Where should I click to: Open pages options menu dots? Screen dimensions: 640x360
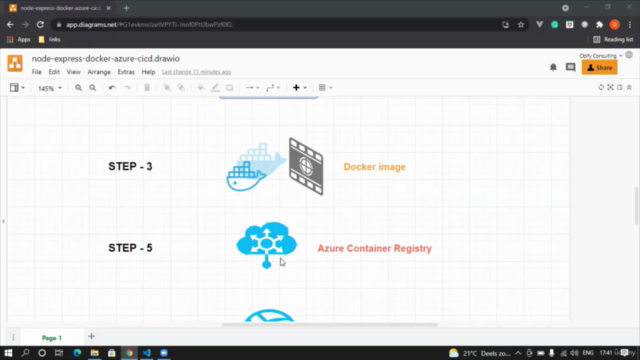point(13,337)
